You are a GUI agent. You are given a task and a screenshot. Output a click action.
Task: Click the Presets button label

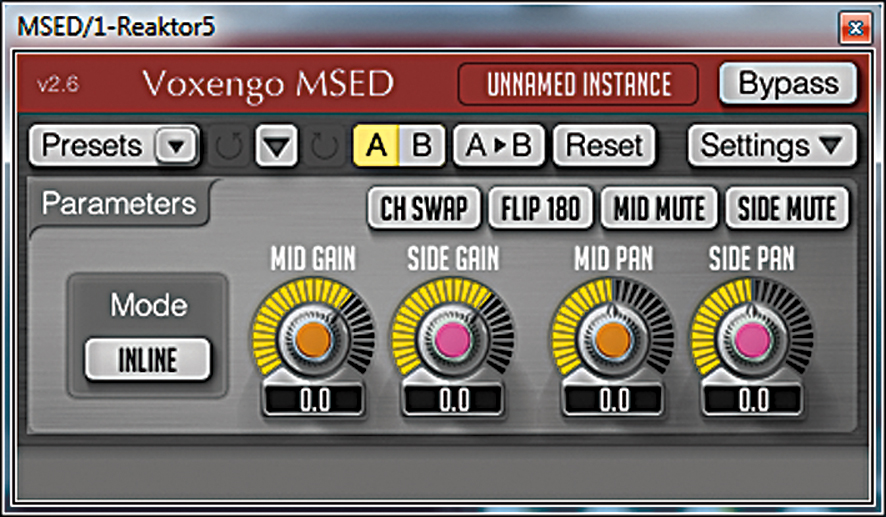(x=92, y=146)
